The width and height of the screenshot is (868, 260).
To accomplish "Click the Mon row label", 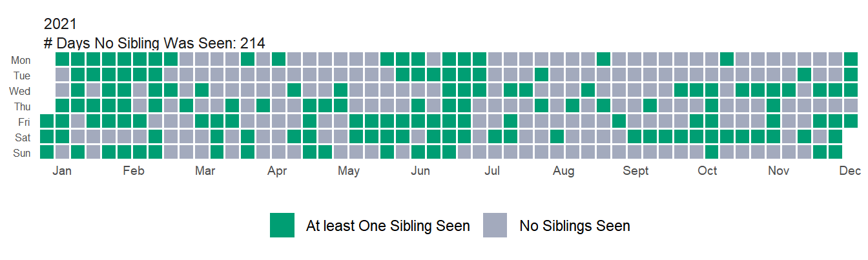I will 21,60.
